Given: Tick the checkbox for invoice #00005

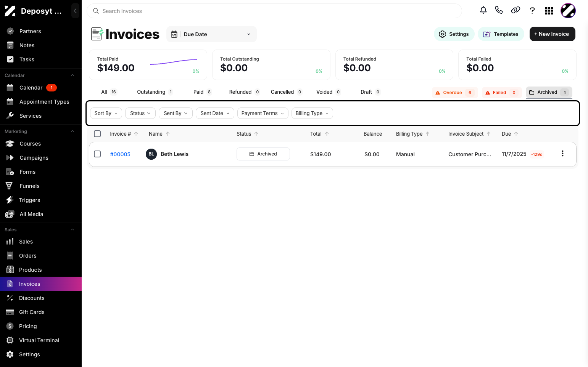Looking at the screenshot, I should tap(97, 154).
